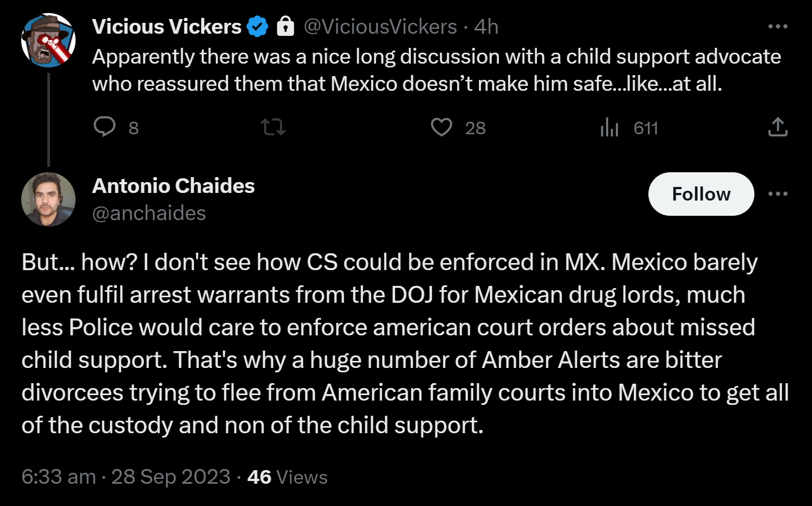Open the 6:33 am 28 Sep 2023 timestamp
812x506 pixels.
pyautogui.click(x=126, y=477)
